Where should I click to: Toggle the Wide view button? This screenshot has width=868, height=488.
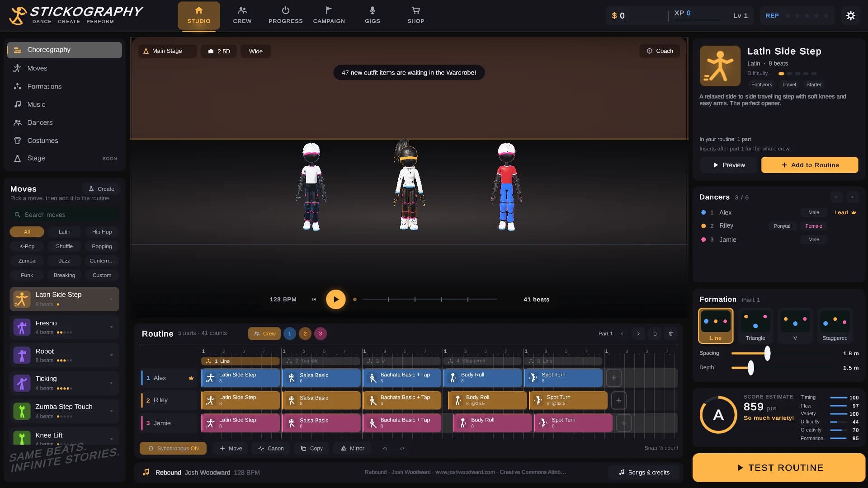point(255,52)
